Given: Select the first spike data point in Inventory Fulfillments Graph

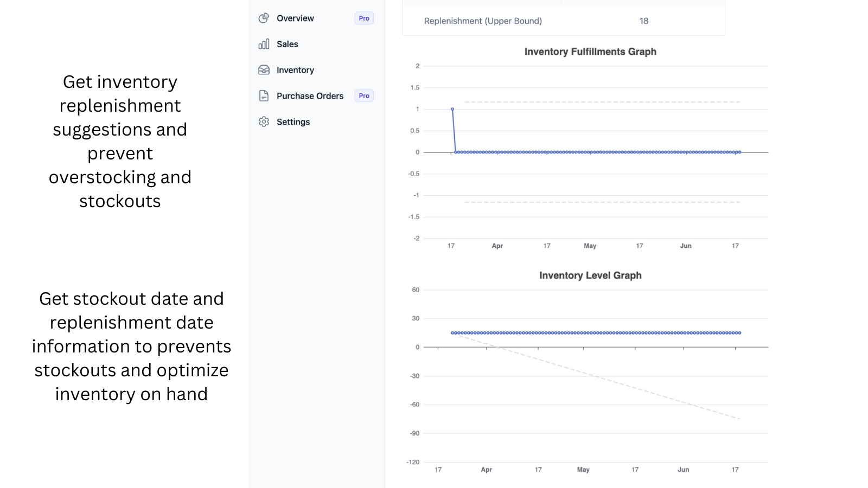Looking at the screenshot, I should 452,109.
